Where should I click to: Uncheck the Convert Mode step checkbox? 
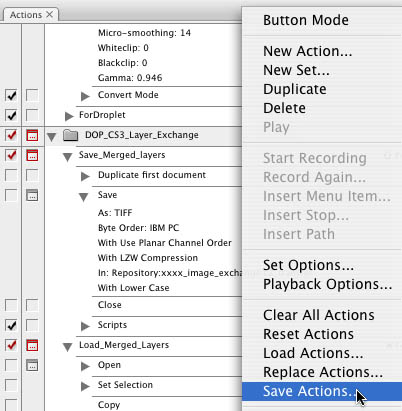click(11, 95)
